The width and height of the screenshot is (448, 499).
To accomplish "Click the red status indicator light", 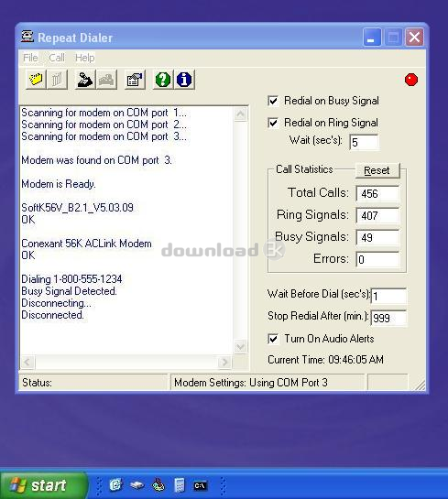I will click(411, 80).
